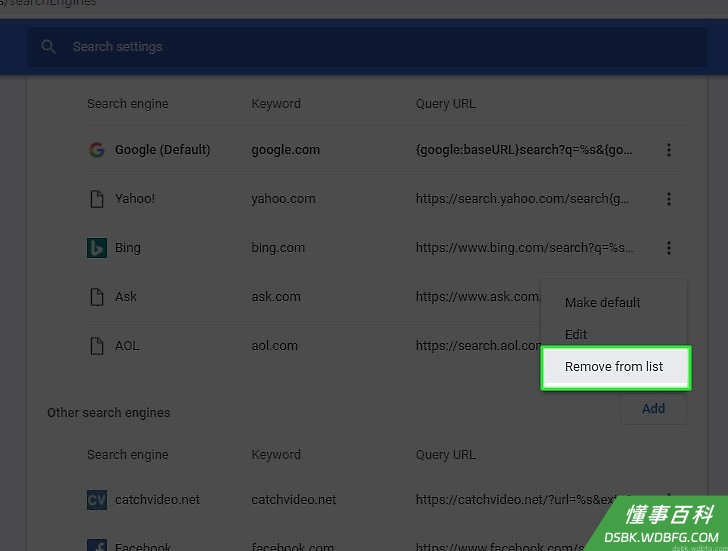Click the Facebook logo icon
This screenshot has height=551, width=728.
97,545
